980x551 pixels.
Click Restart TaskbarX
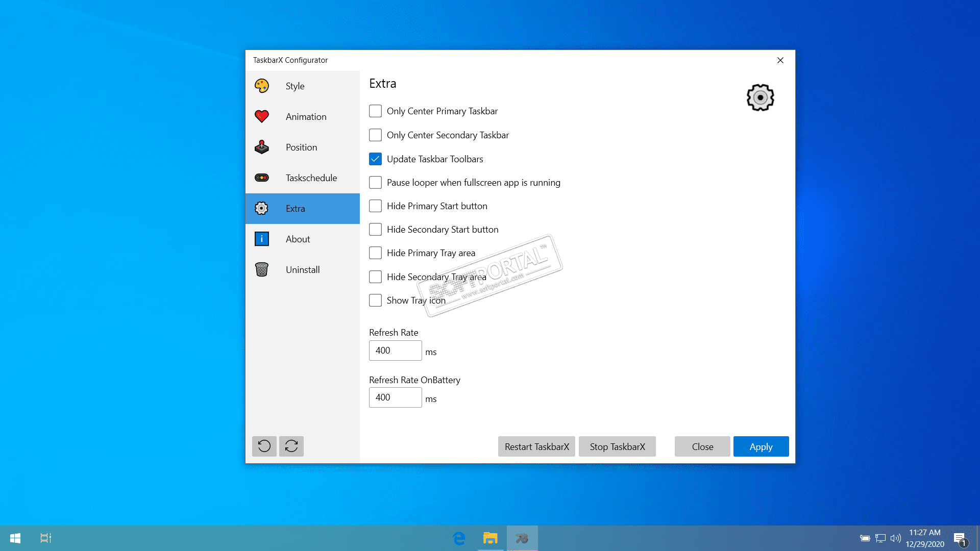536,447
